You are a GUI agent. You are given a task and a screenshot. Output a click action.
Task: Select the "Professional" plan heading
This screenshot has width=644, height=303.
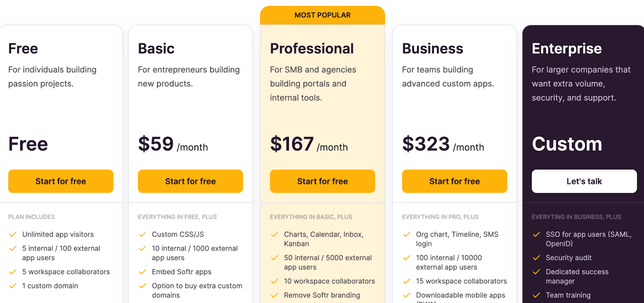(312, 48)
